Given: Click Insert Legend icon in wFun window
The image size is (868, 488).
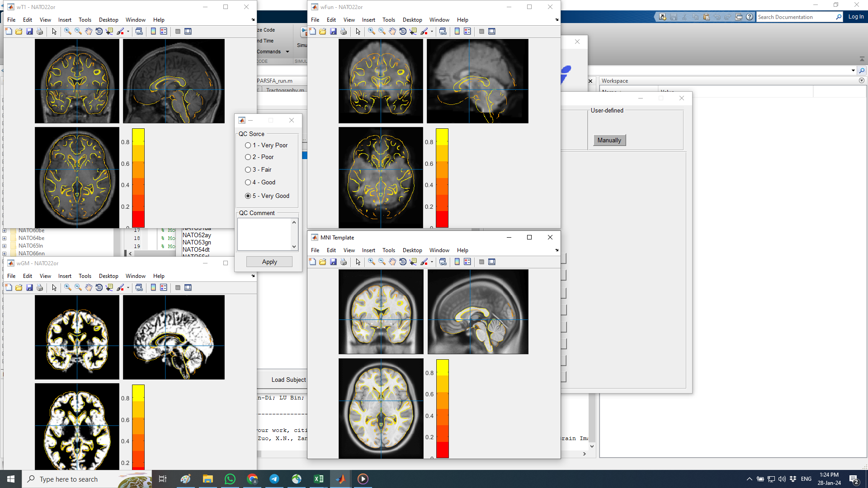Looking at the screenshot, I should 467,31.
